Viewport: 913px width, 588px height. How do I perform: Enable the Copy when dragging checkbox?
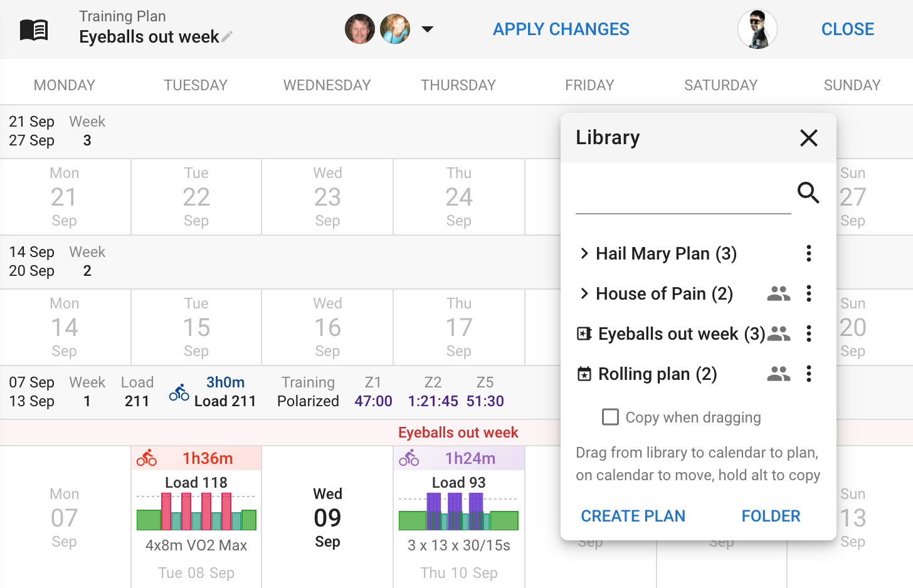[x=610, y=417]
